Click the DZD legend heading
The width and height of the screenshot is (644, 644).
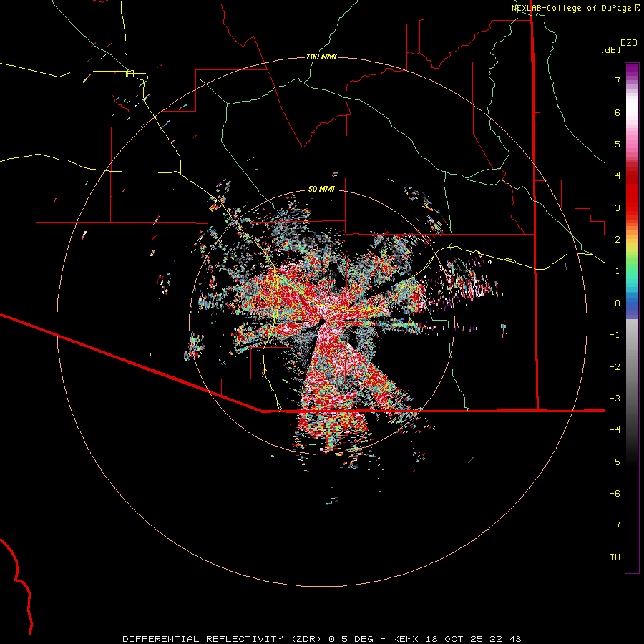pyautogui.click(x=629, y=43)
